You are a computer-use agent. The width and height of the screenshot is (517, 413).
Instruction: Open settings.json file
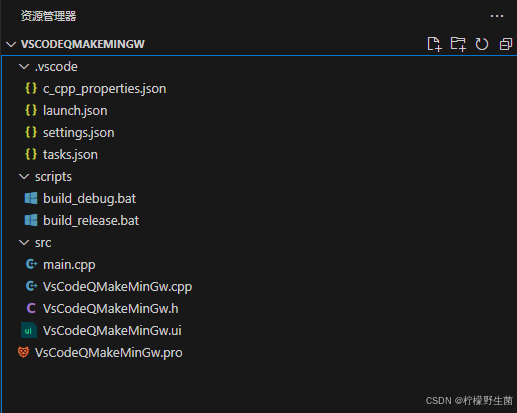[78, 133]
